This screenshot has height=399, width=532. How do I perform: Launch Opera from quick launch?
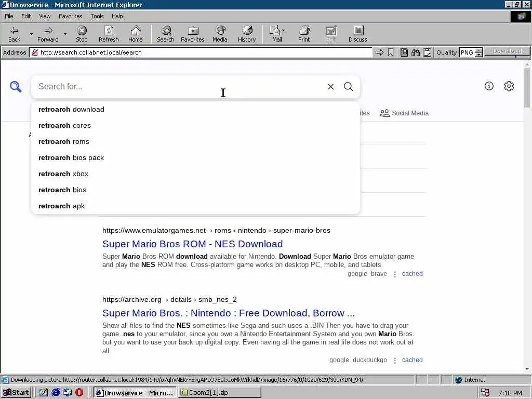point(79,393)
